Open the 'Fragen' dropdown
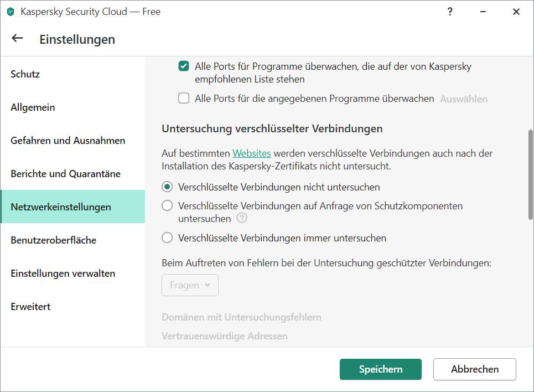This screenshot has width=534, height=392. coord(190,285)
